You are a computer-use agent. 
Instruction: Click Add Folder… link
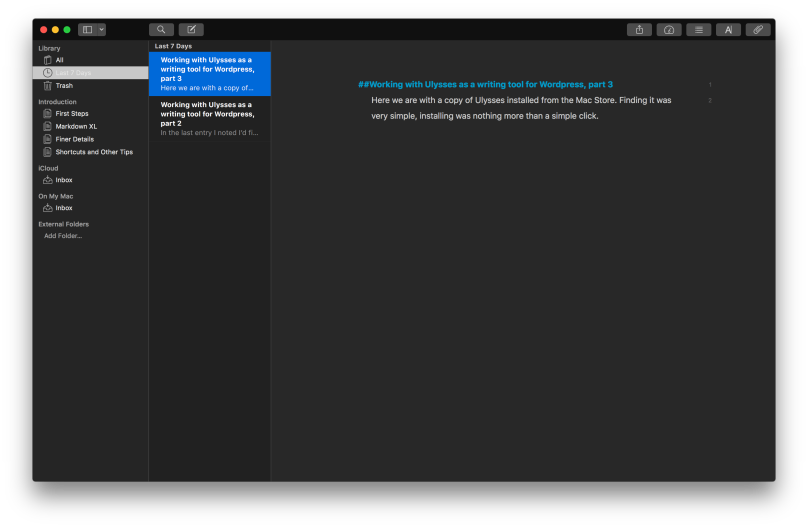click(63, 236)
